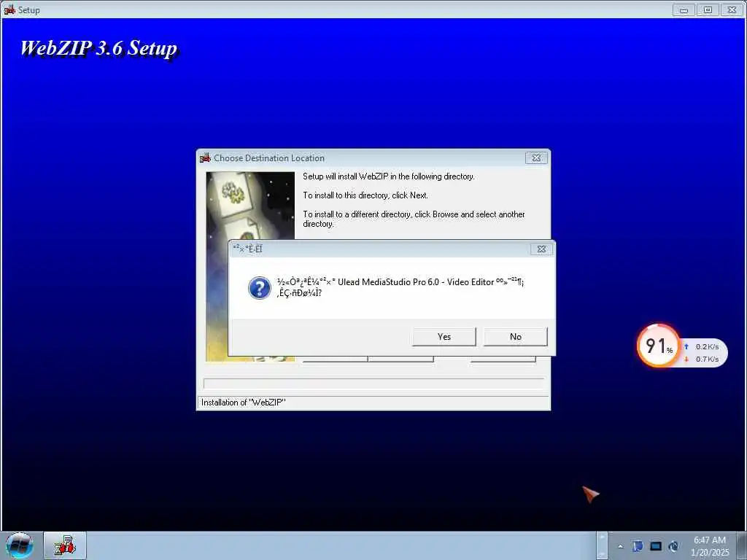Click the Setup window title bar icon
The width and height of the screenshot is (747, 560).
pyautogui.click(x=9, y=9)
